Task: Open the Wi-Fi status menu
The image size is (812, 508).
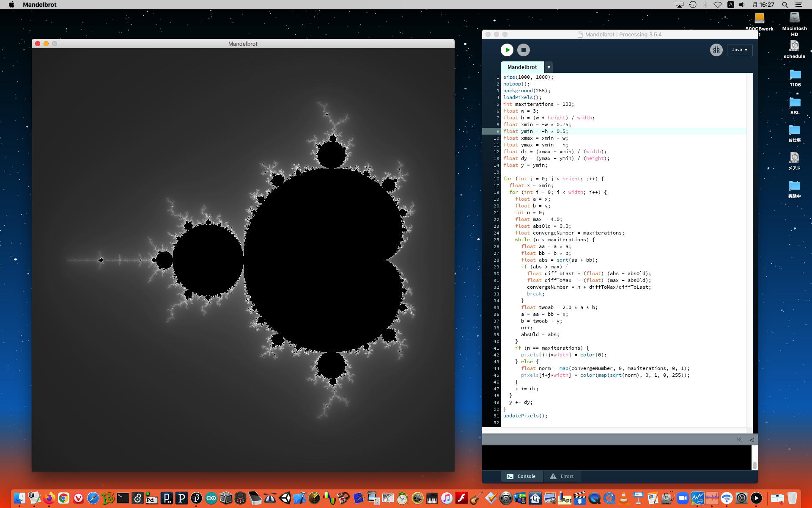Action: coord(718,5)
